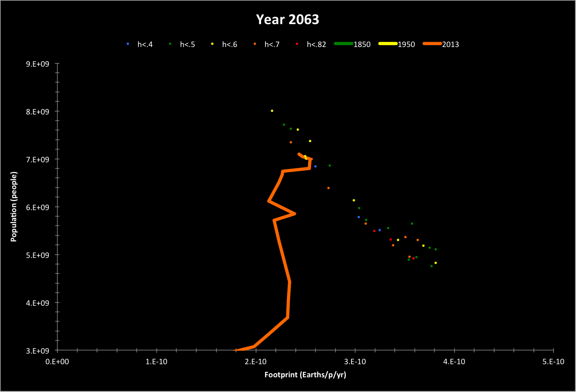
Task: Select the 'h<.4' legend entry label
Action: 145,45
